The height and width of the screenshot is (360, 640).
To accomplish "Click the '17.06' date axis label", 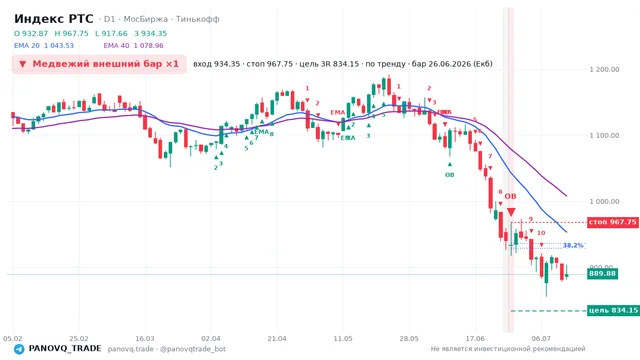I will tap(475, 339).
